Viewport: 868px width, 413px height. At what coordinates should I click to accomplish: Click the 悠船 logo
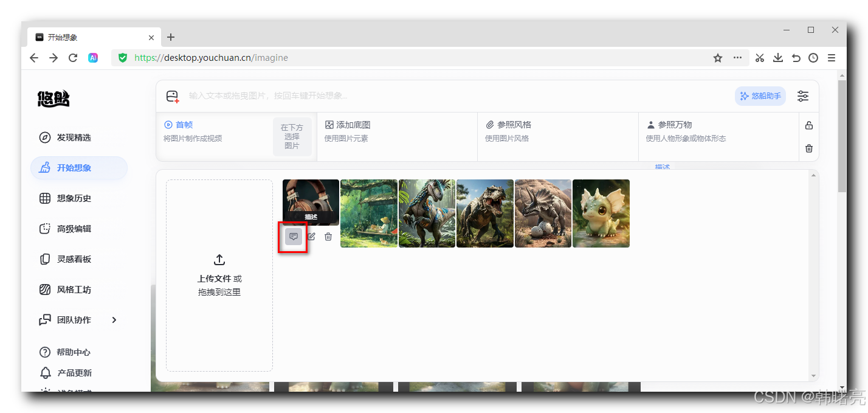click(53, 99)
